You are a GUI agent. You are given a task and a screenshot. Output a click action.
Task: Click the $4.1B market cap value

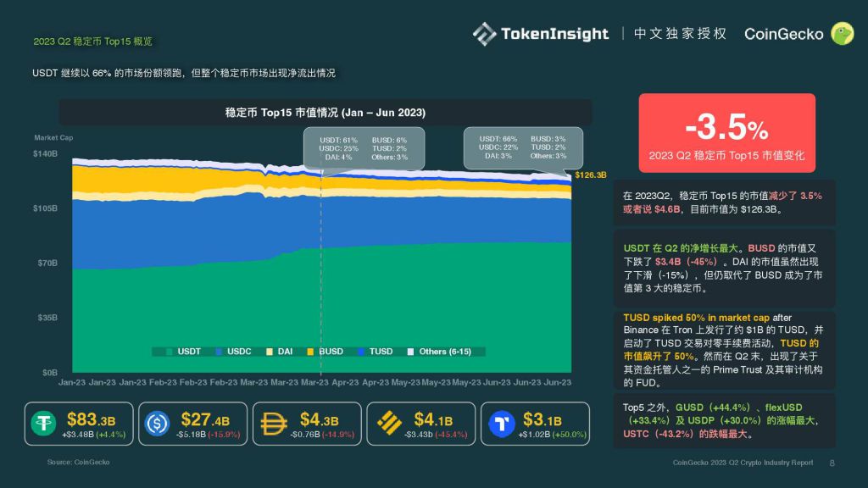coord(433,420)
